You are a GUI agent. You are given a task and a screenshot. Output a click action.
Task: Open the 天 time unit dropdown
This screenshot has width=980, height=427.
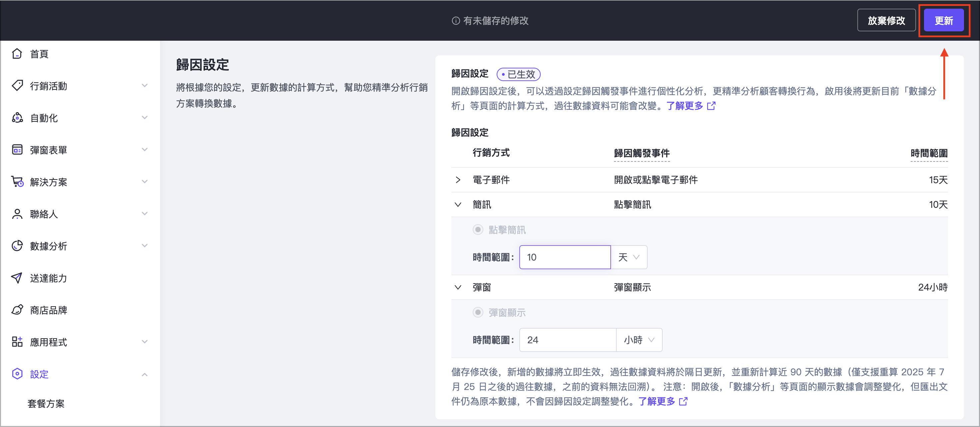[628, 257]
